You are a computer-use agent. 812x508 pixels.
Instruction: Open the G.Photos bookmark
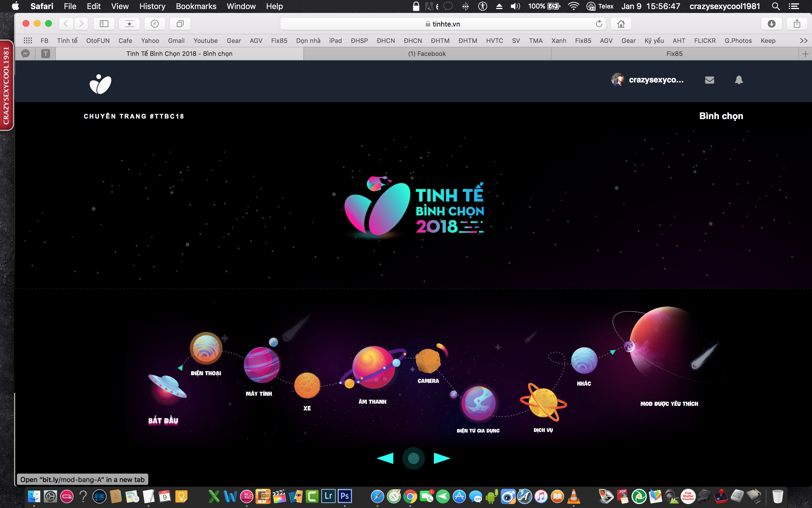(x=738, y=41)
